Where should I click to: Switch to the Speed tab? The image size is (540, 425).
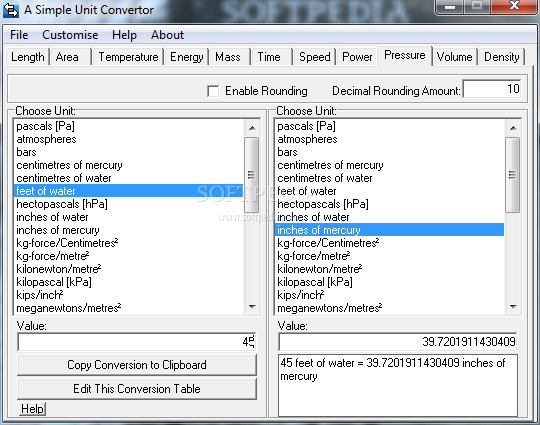[314, 57]
